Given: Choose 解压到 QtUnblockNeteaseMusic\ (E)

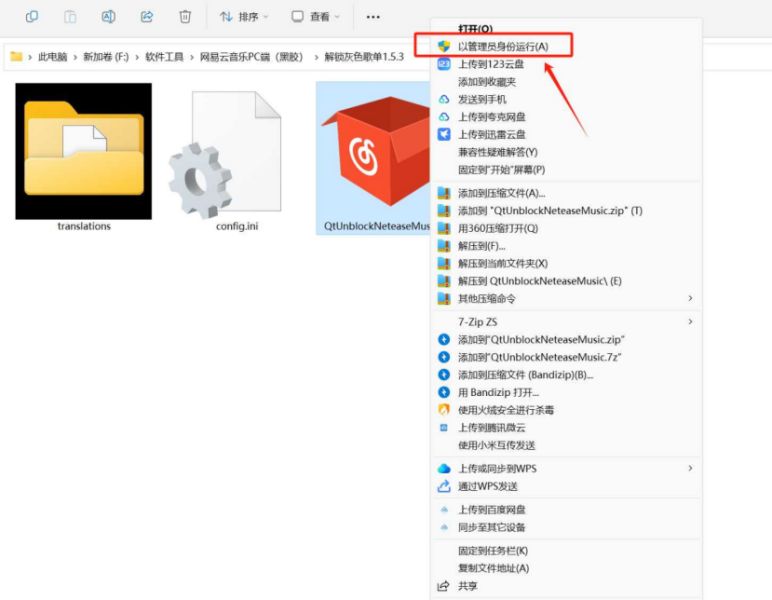Looking at the screenshot, I should [x=566, y=281].
